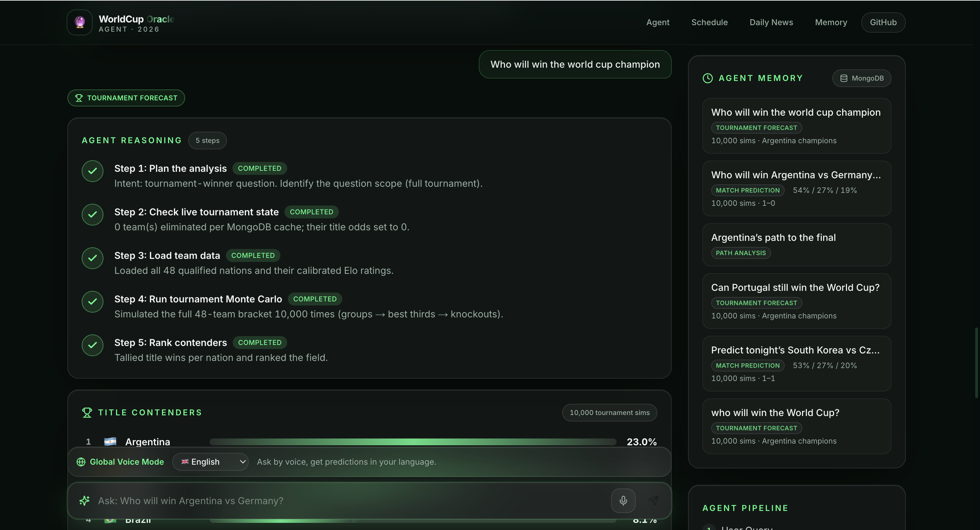
Task: Open the Memory nav item
Action: click(831, 22)
